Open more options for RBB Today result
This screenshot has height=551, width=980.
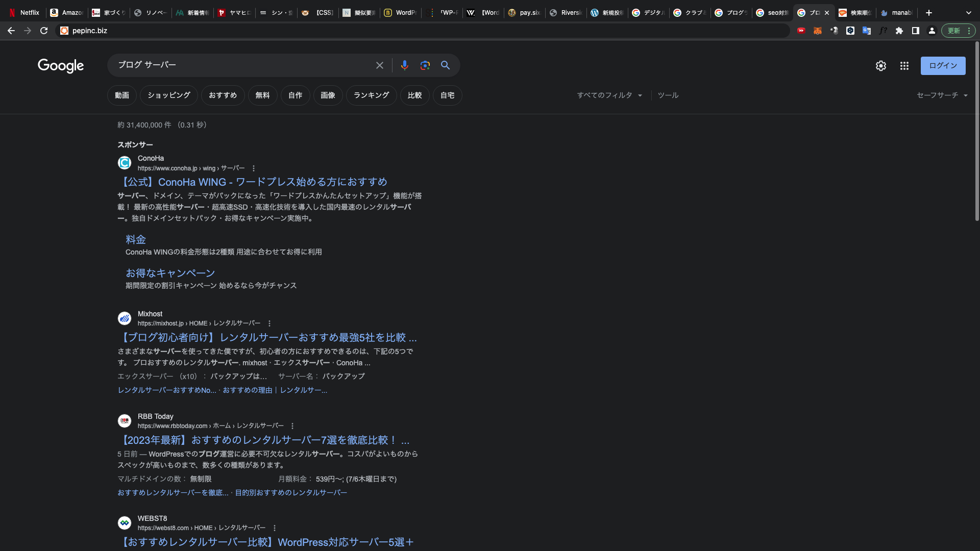pos(292,426)
